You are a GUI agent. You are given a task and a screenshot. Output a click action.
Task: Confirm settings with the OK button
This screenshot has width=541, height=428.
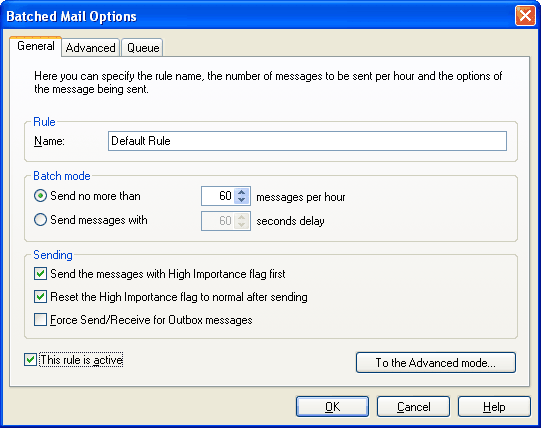tap(332, 407)
